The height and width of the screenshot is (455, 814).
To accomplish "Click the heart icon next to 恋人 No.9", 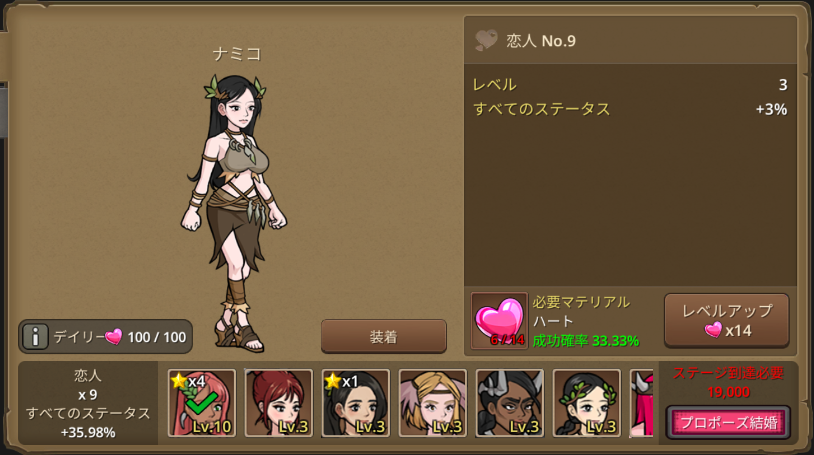I will click(486, 41).
